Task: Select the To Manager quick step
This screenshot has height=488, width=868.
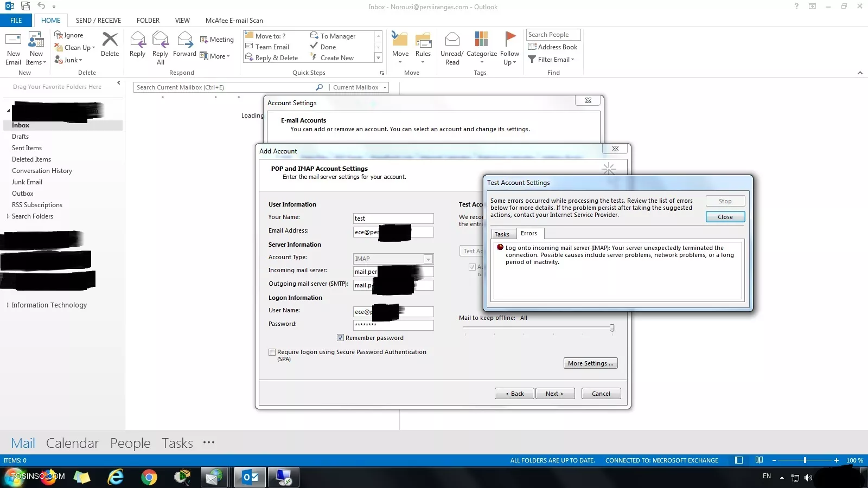Action: [333, 36]
